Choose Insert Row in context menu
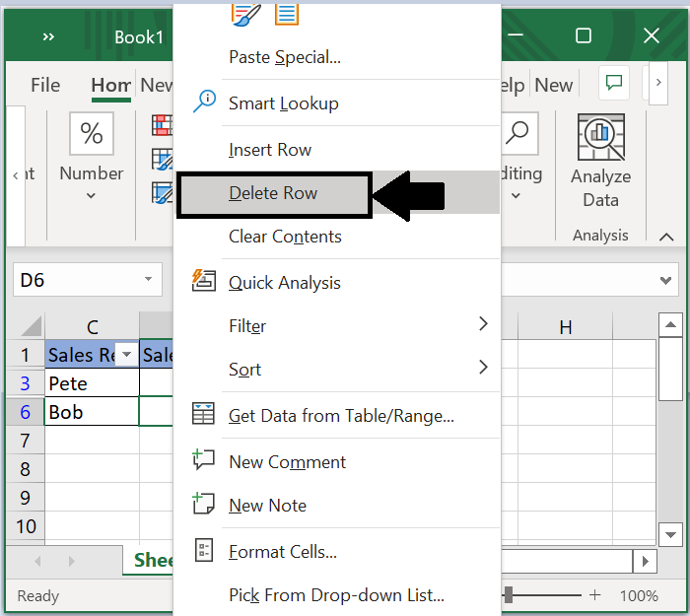Screen dimensions: 690x616 coord(270,150)
